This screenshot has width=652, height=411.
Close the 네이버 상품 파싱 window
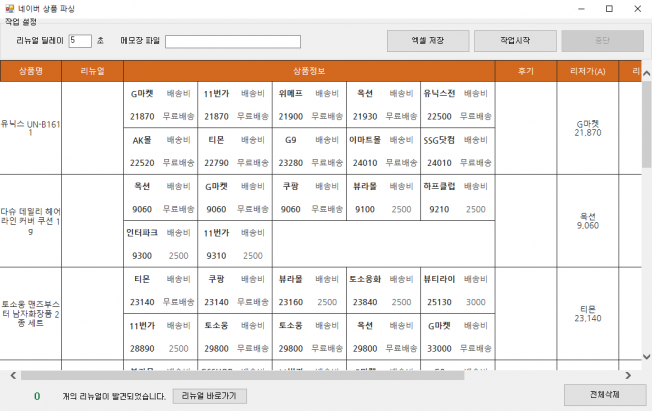pos(637,9)
